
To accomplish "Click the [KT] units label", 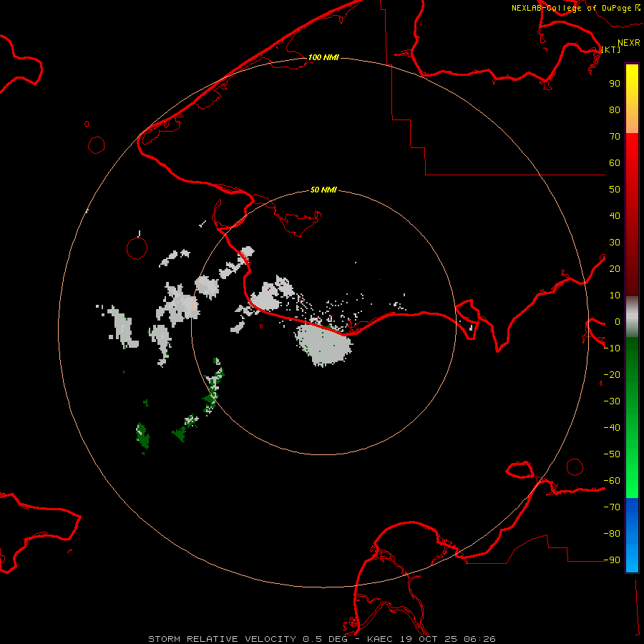I will [x=611, y=49].
